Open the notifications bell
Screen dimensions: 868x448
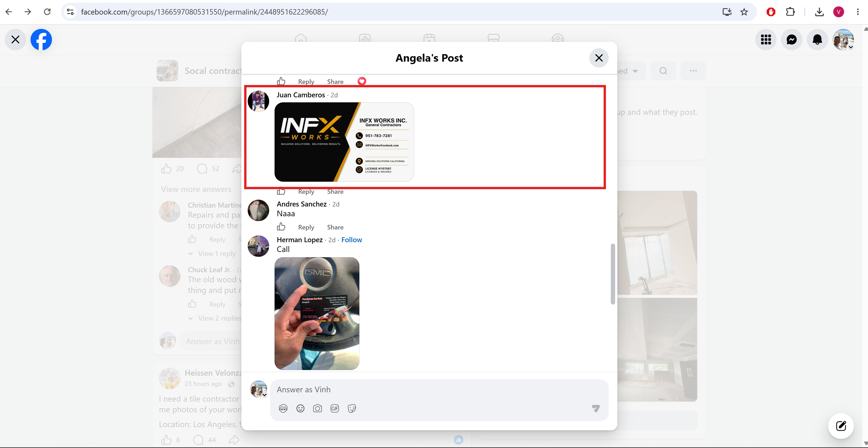(817, 39)
